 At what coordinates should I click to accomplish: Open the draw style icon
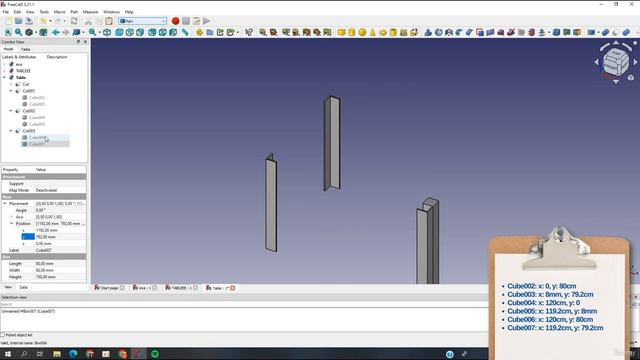click(29, 32)
